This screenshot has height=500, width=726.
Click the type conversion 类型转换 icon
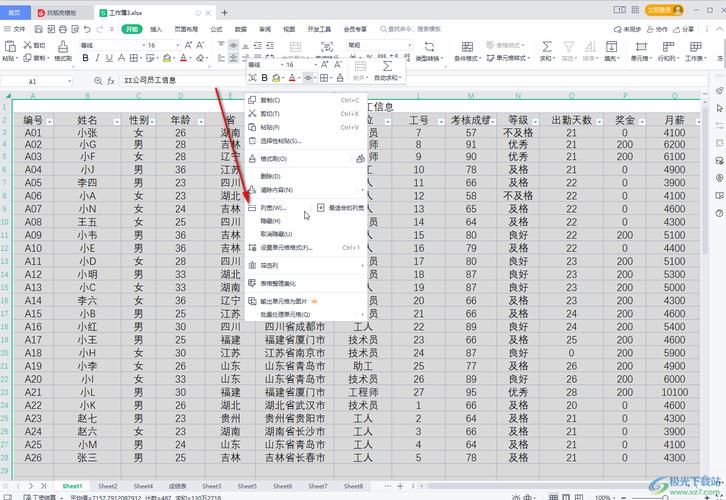(429, 46)
